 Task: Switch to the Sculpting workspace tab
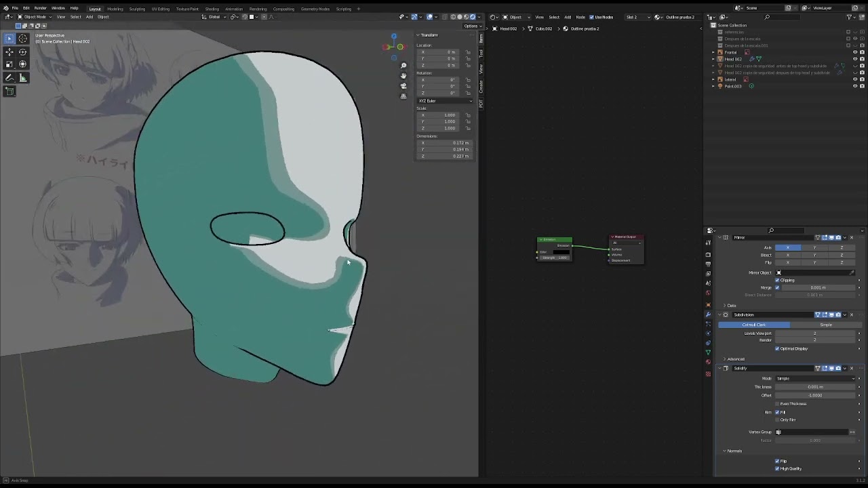coord(137,9)
